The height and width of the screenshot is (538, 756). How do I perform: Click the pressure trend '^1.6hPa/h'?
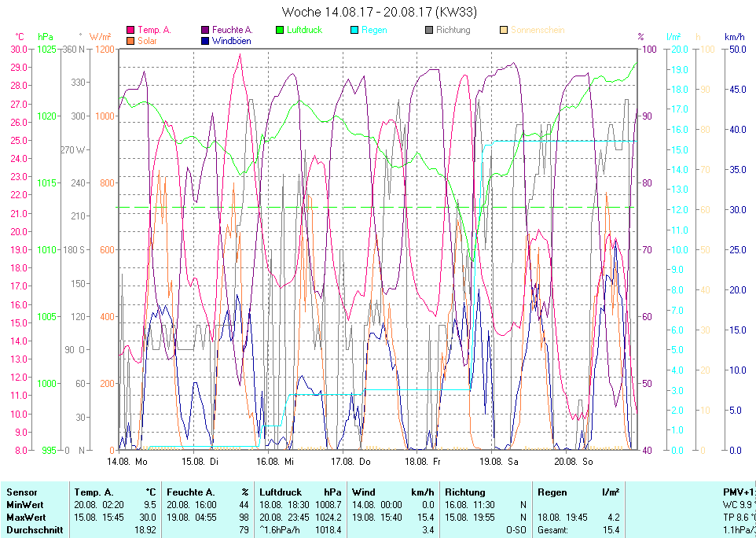[x=280, y=530]
